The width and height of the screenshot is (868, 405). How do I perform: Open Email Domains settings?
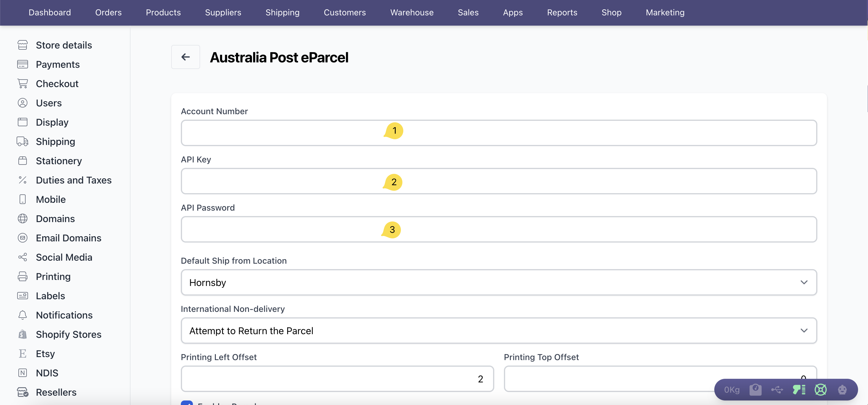[x=68, y=238]
